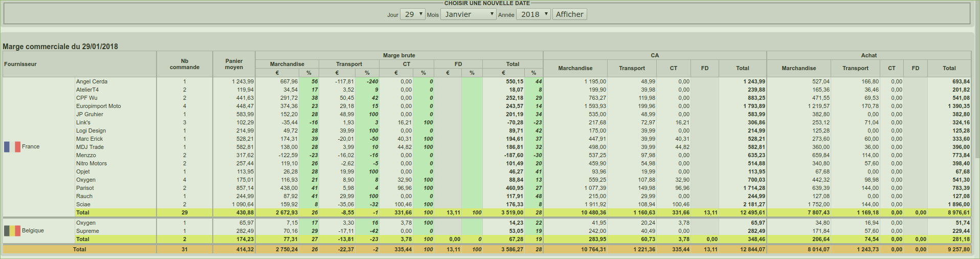Click Europimport Moto's CA total 1 793,89
The image size is (980, 259).
click(x=754, y=106)
